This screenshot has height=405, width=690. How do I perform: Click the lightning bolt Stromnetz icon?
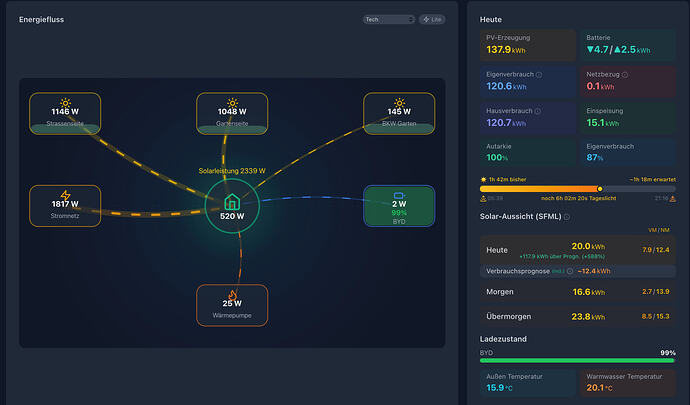(x=65, y=195)
